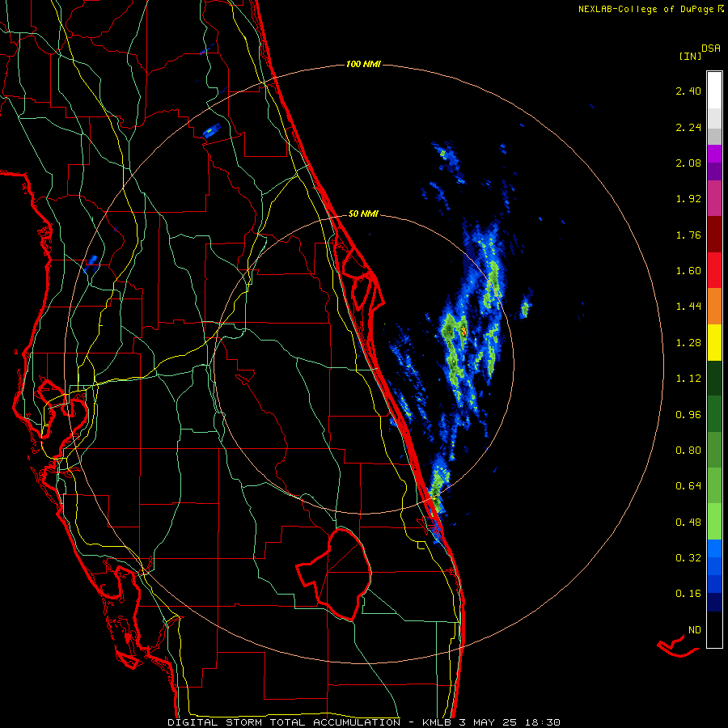Click the 100 NMI range ring label
Viewport: 728px width, 728px height.
pos(363,64)
